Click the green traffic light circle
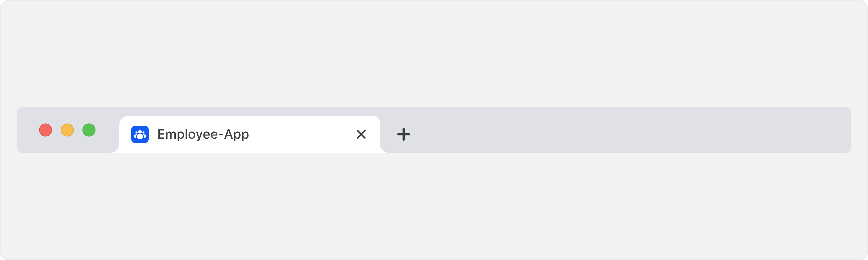This screenshot has height=260, width=868. pyautogui.click(x=89, y=130)
